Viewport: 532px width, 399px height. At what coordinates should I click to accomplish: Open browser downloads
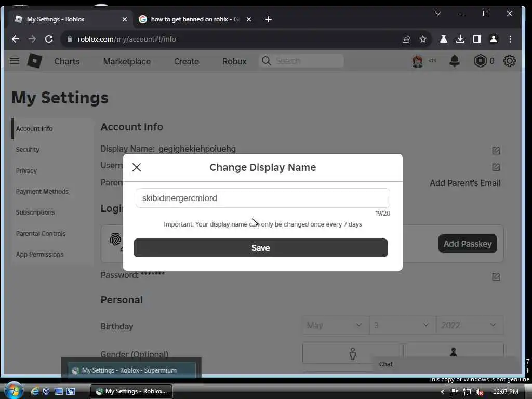click(460, 39)
